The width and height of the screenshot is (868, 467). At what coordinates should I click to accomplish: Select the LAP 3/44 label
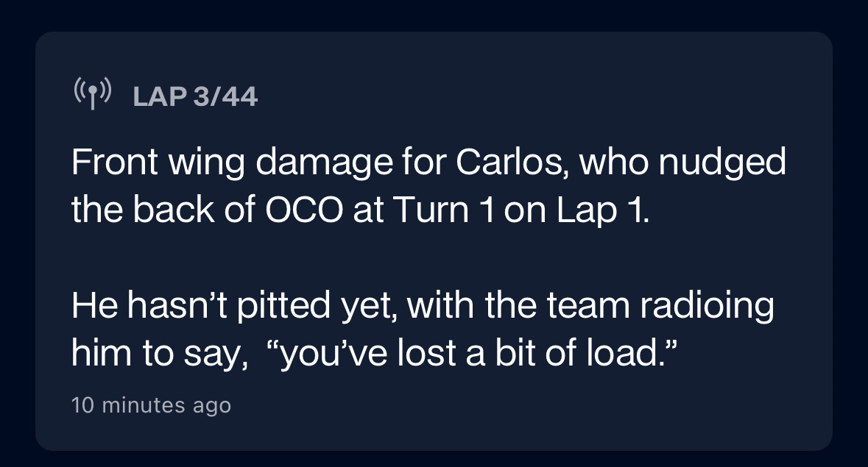point(195,97)
